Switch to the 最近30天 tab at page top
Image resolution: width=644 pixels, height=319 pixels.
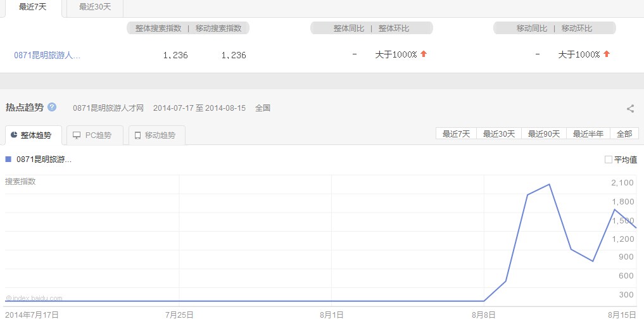(x=94, y=8)
